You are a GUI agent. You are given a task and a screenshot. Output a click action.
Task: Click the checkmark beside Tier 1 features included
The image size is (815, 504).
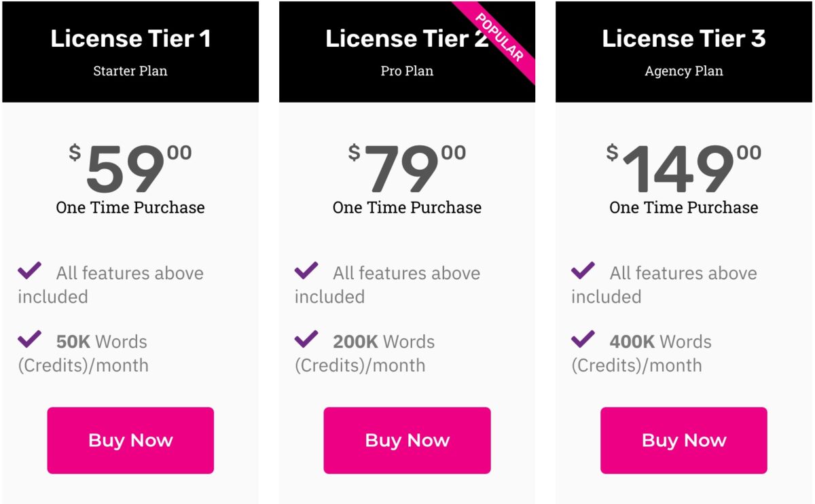(30, 271)
